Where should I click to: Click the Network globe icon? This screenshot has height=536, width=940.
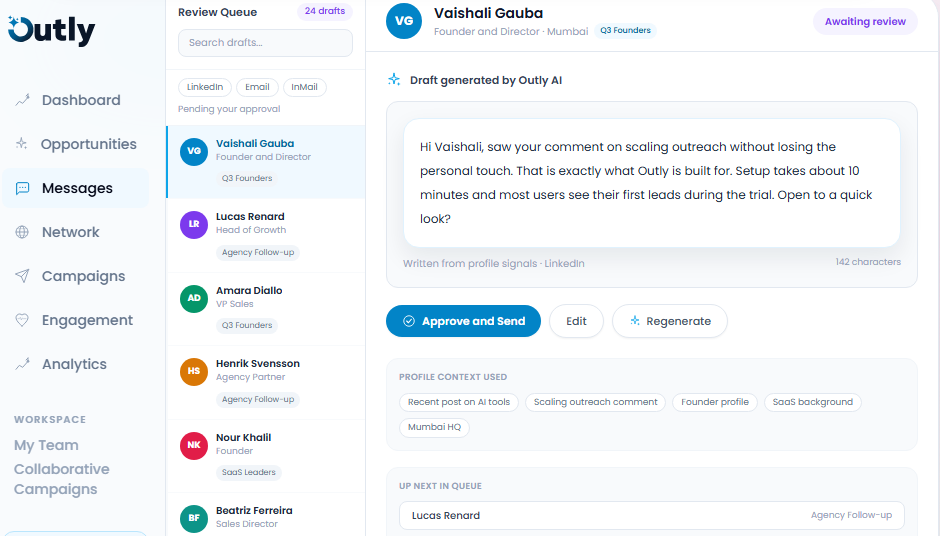tap(22, 232)
